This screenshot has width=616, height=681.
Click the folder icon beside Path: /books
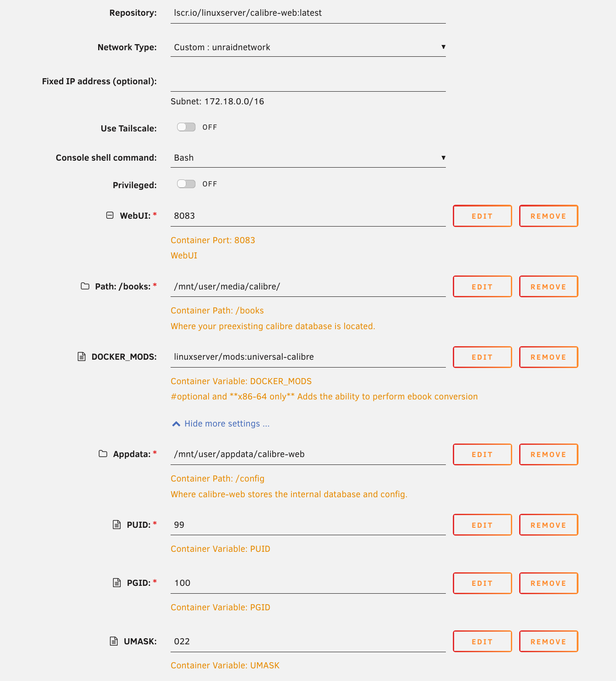pyautogui.click(x=86, y=285)
